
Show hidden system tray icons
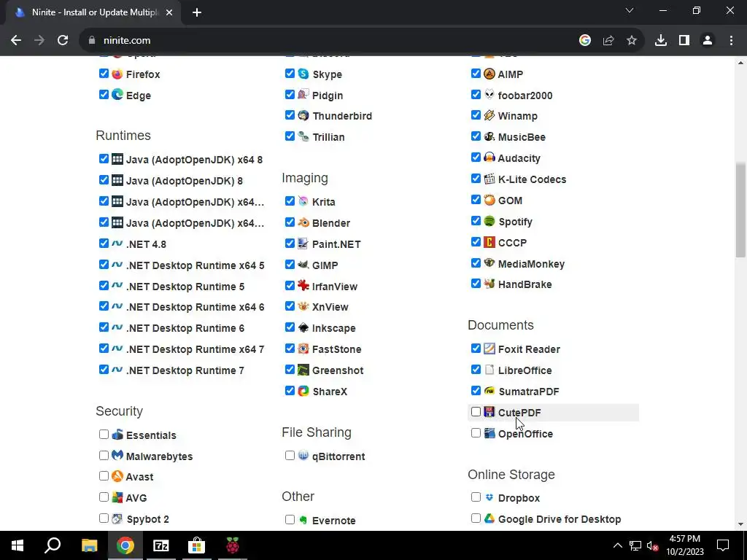617,545
